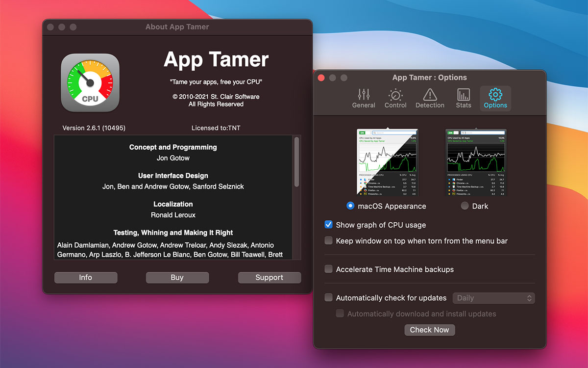Click the User Interface Design heading
The width and height of the screenshot is (588, 368).
tap(173, 176)
